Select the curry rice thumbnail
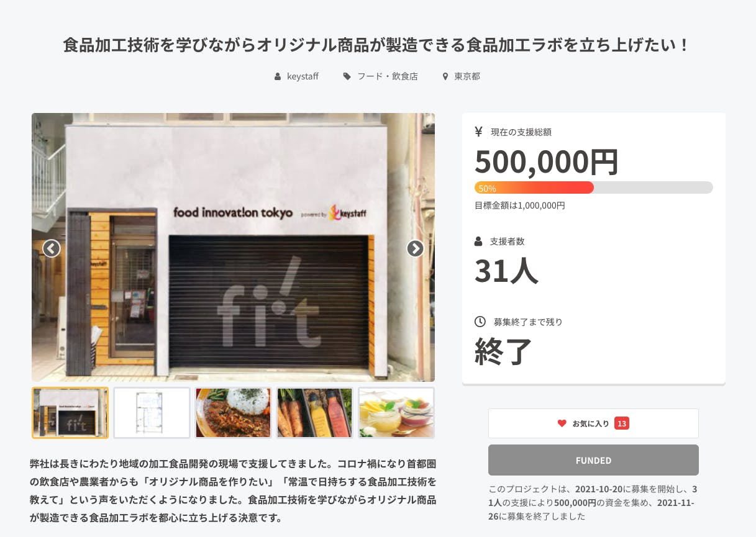Viewport: 756px width, 537px height. [233, 413]
